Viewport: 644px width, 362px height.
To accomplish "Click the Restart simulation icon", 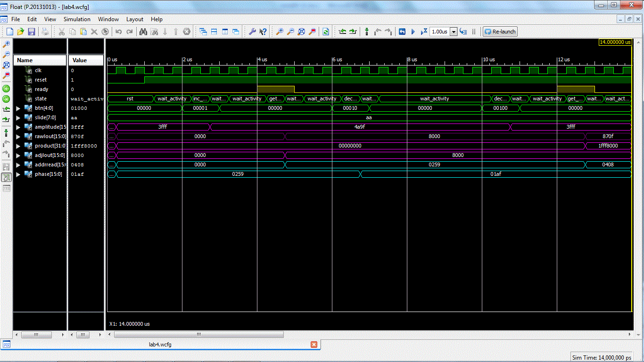I will pos(402,32).
